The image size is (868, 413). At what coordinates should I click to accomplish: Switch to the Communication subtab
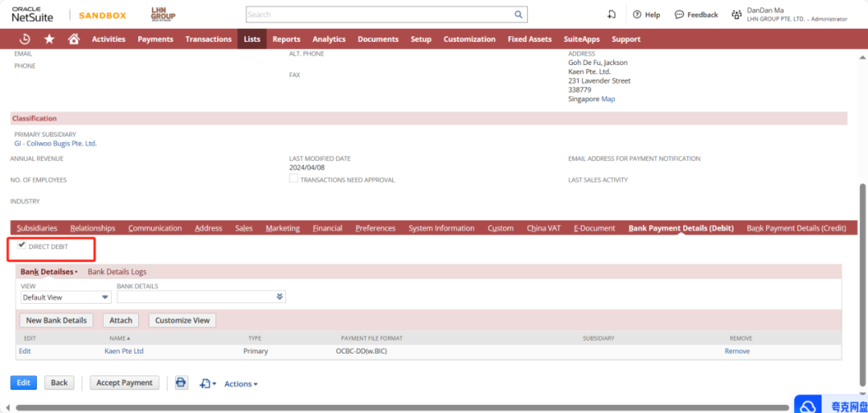155,228
